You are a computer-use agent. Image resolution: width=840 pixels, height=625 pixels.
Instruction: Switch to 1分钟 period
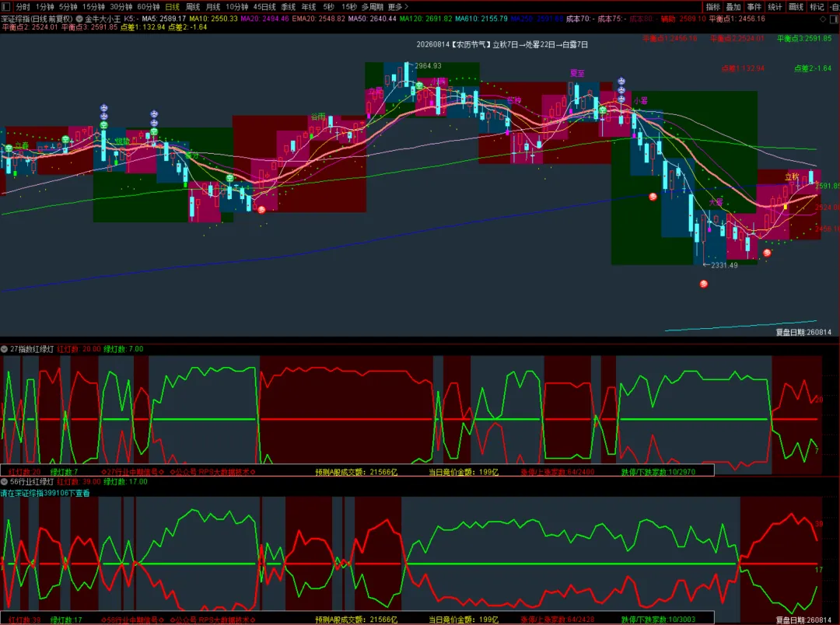tap(45, 7)
